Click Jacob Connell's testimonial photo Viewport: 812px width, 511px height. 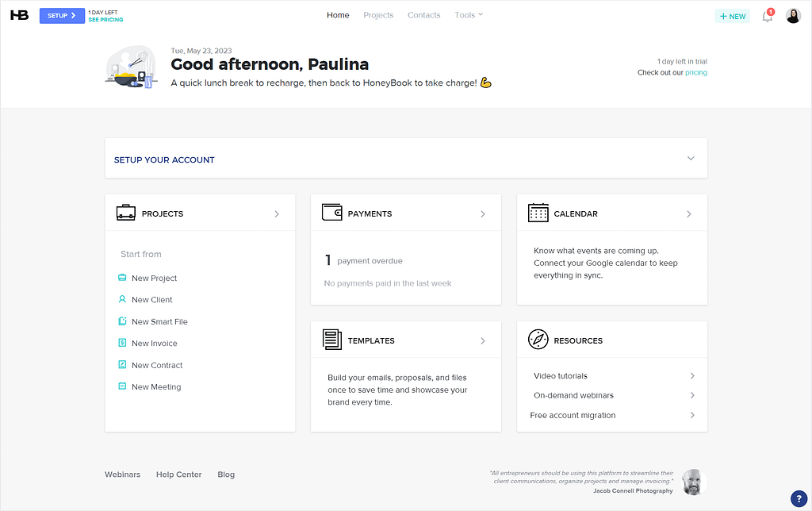(693, 482)
